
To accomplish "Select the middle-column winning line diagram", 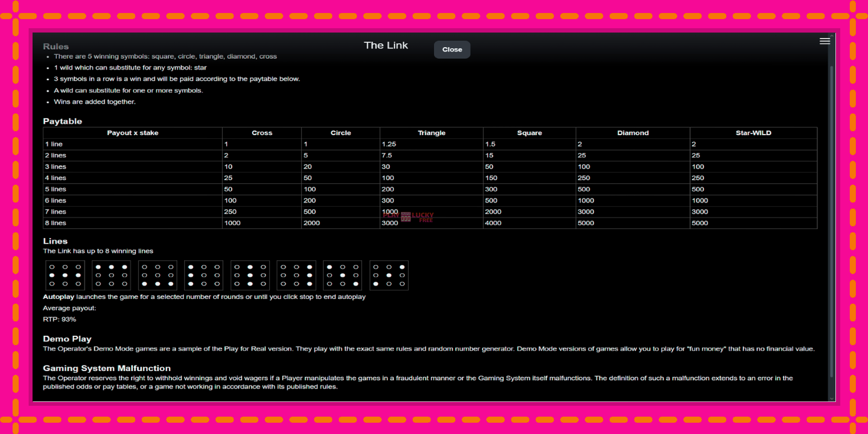I will click(x=250, y=275).
